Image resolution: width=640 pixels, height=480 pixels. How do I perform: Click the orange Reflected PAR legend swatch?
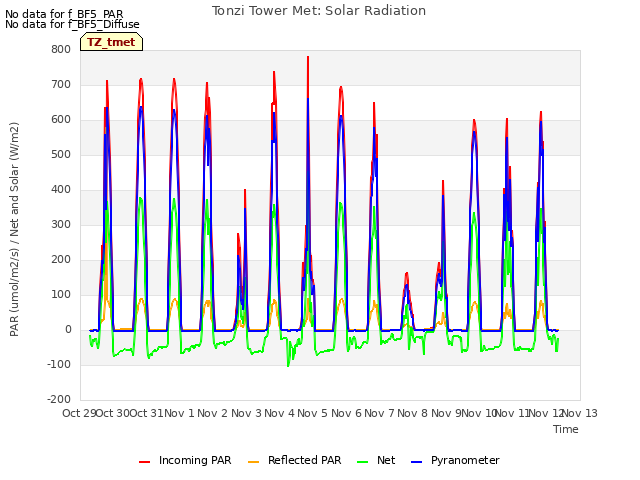253,462
